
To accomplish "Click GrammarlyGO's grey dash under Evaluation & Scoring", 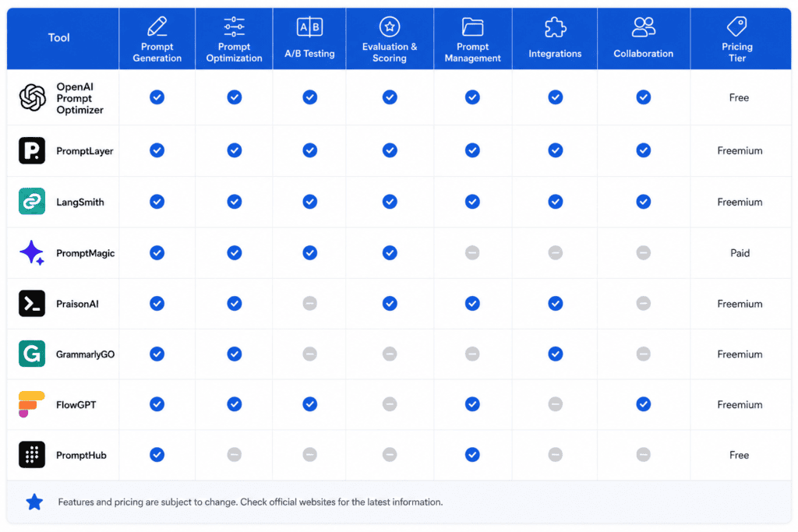I will tap(390, 354).
